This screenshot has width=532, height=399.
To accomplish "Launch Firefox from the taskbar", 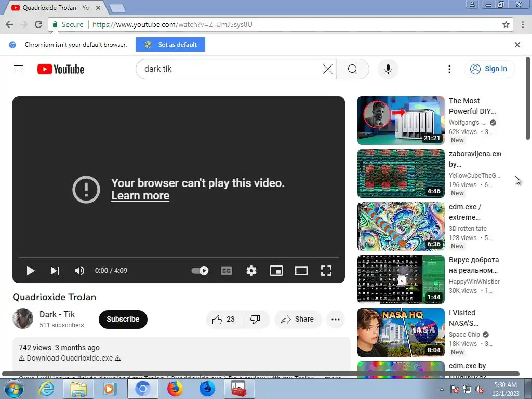I will (x=175, y=389).
